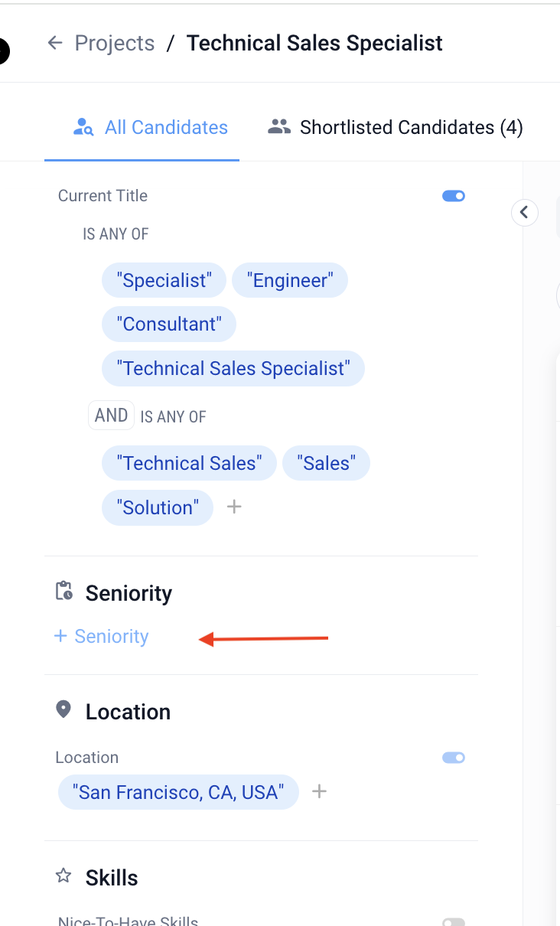Click the Skills star icon
Viewport: 560px width, 926px height.
click(x=64, y=876)
